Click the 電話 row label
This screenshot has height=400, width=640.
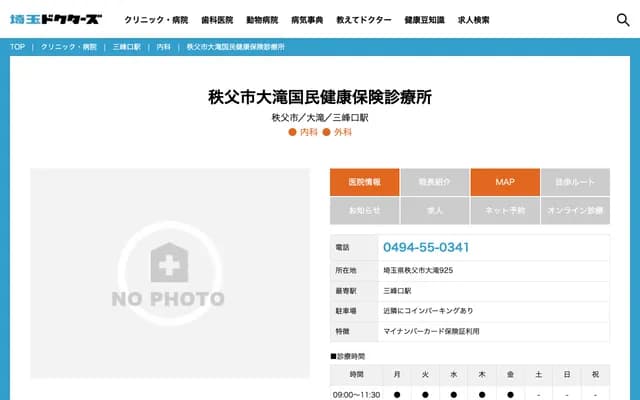[x=342, y=247]
